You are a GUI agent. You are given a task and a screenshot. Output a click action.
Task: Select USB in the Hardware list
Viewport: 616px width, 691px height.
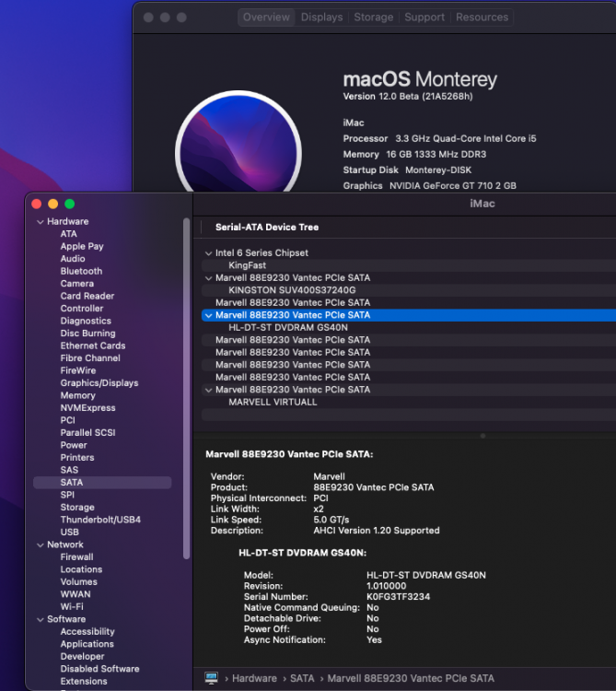click(x=70, y=532)
